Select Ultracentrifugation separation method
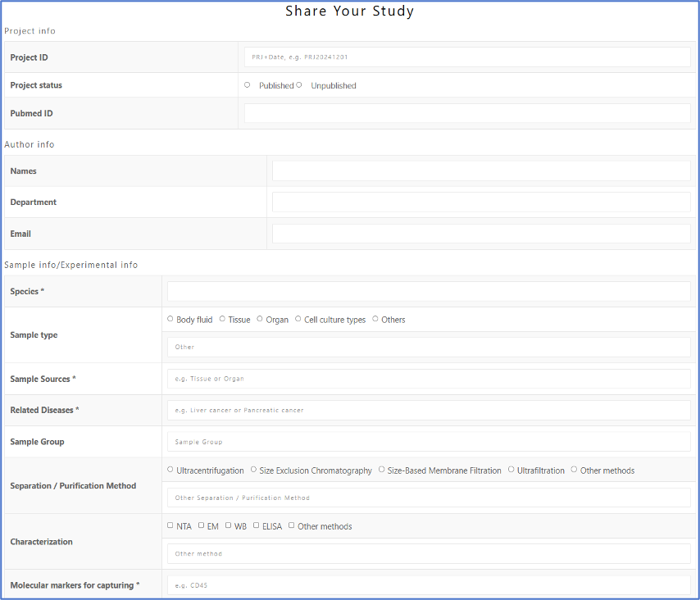The image size is (700, 600). 170,470
